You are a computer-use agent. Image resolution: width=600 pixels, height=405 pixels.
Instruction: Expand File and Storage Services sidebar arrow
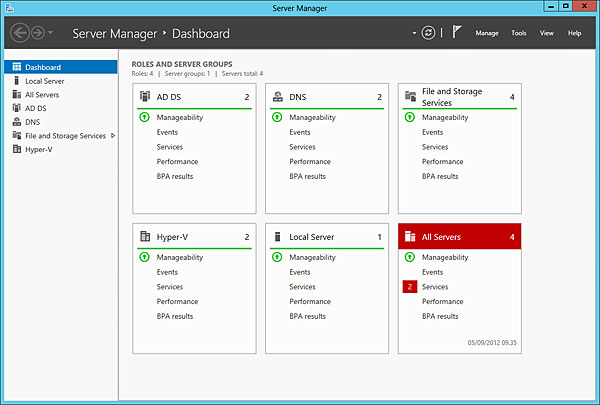pyautogui.click(x=112, y=136)
